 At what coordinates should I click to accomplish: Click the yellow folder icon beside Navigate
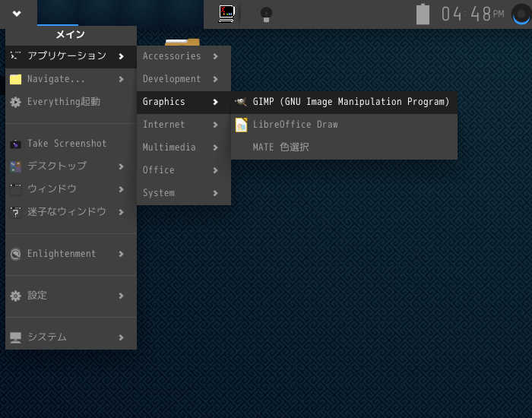point(16,79)
